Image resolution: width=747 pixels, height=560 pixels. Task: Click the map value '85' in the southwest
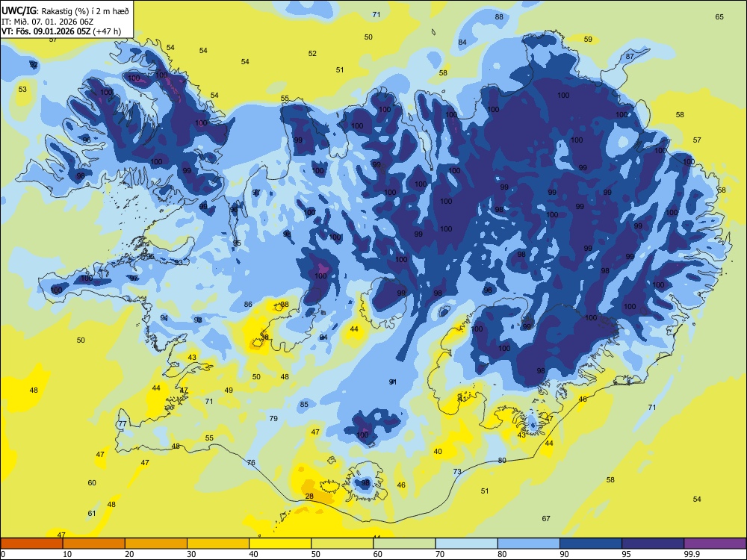click(304, 404)
